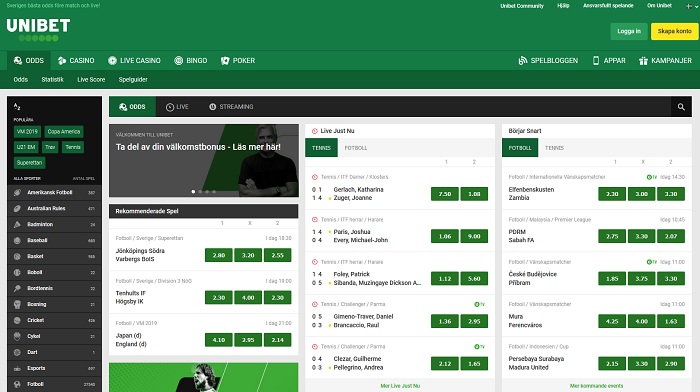Open the Live Score submenu link
The width and height of the screenshot is (700, 392).
91,79
